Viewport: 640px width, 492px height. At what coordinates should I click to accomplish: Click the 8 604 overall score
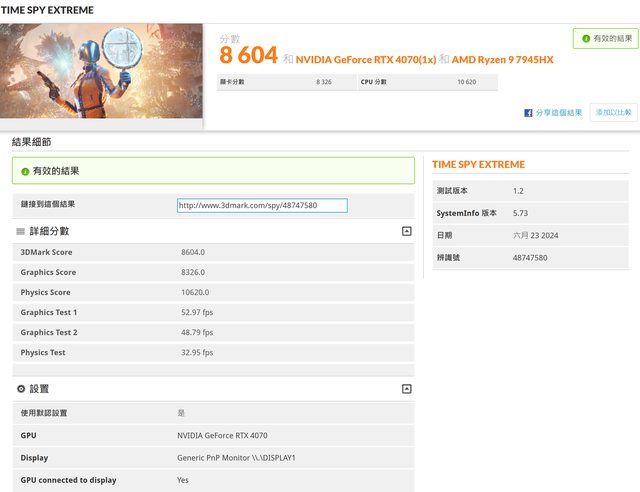(x=248, y=57)
